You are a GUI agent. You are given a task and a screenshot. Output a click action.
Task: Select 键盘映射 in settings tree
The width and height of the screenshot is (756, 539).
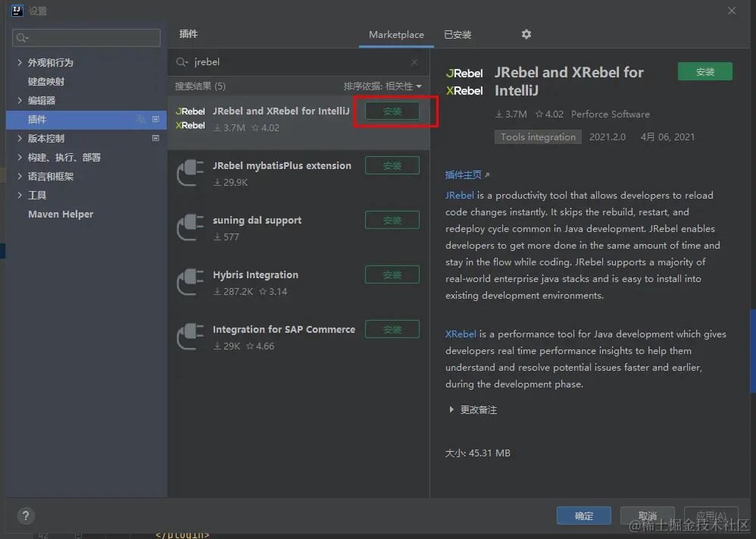[x=45, y=82]
